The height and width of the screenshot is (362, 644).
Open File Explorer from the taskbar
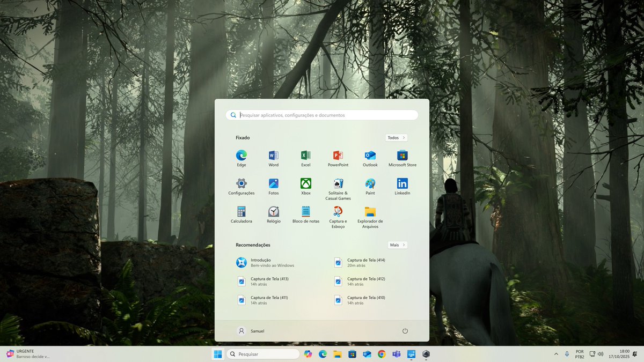coord(338,354)
